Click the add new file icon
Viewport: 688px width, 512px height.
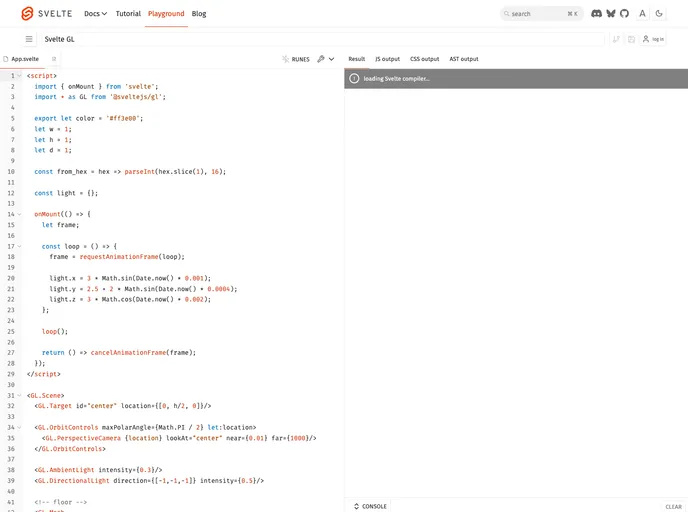(x=54, y=59)
